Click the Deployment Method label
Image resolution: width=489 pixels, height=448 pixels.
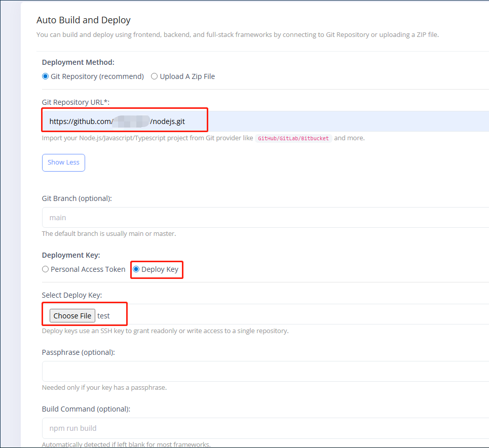coord(78,62)
